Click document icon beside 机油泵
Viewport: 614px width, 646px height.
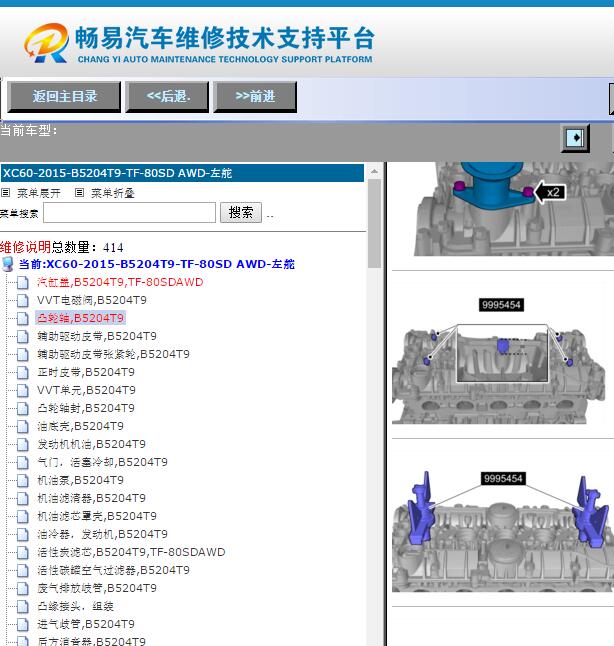23,480
